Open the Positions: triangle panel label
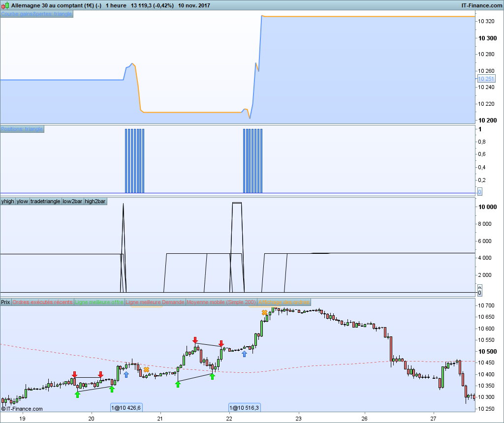The image size is (504, 423). point(22,129)
